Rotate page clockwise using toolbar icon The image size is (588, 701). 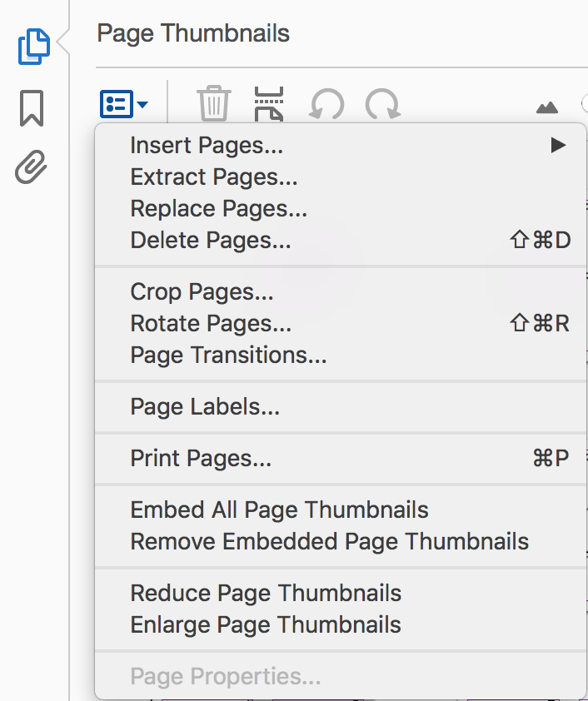click(382, 103)
